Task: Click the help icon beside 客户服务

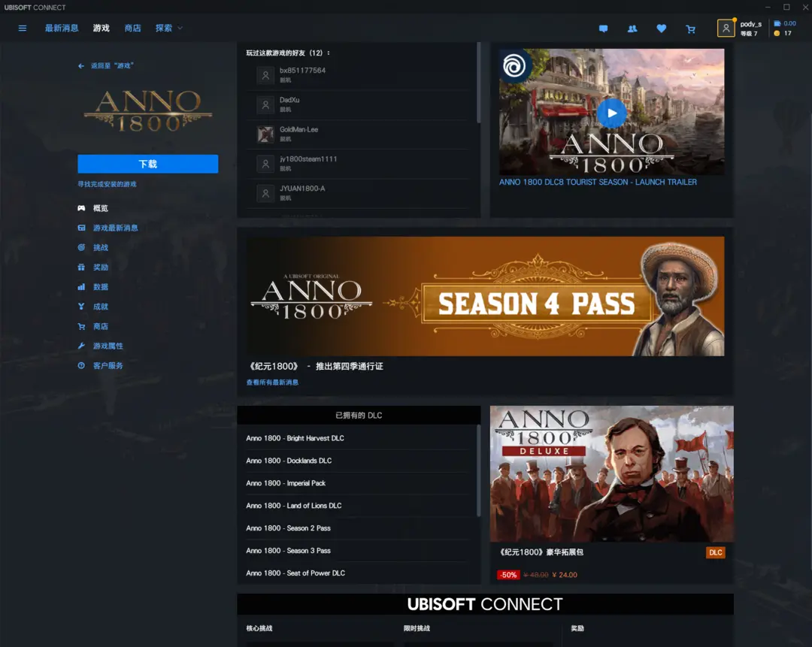Action: pyautogui.click(x=81, y=365)
